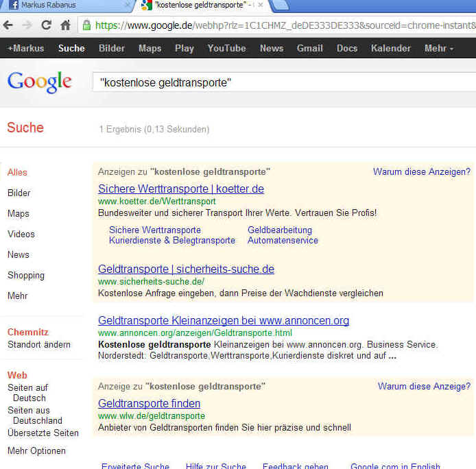Open Feedback geben footer link

pyautogui.click(x=296, y=466)
